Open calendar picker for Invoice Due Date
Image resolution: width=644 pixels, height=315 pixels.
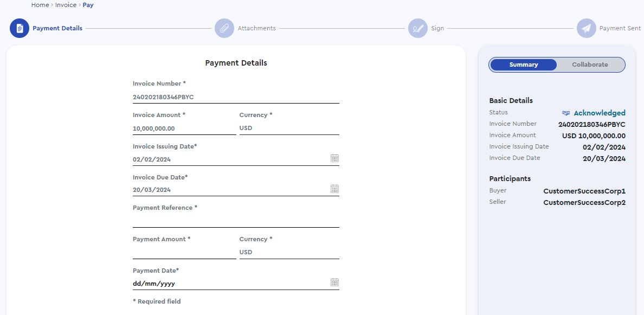pos(334,189)
